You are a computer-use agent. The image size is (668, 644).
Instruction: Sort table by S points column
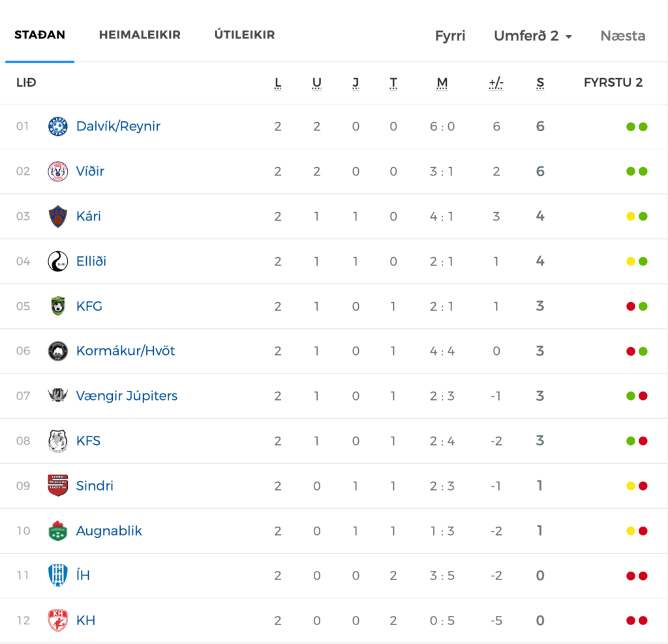540,83
